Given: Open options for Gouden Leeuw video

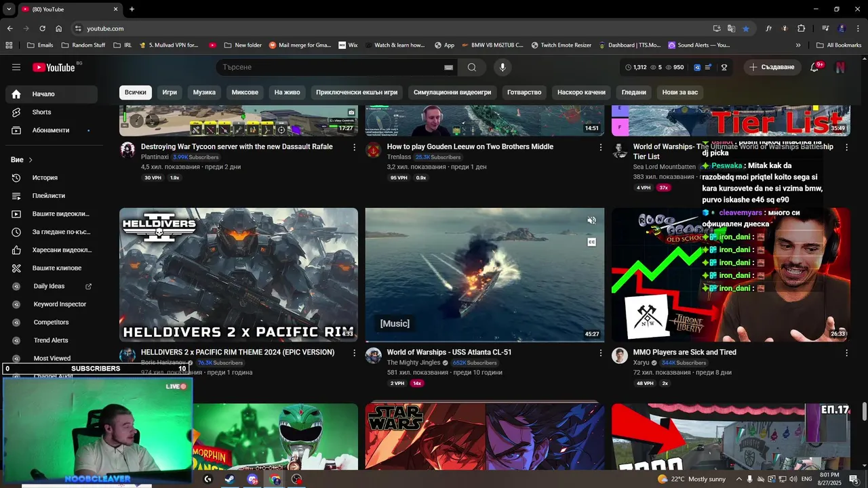Looking at the screenshot, I should pos(600,147).
